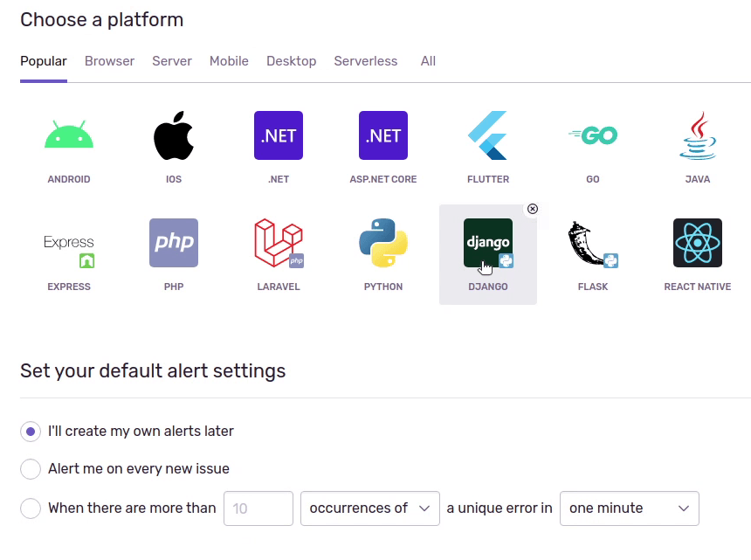Image resolution: width=751 pixels, height=560 pixels.
Task: Choose the Go platform
Action: [x=593, y=135]
